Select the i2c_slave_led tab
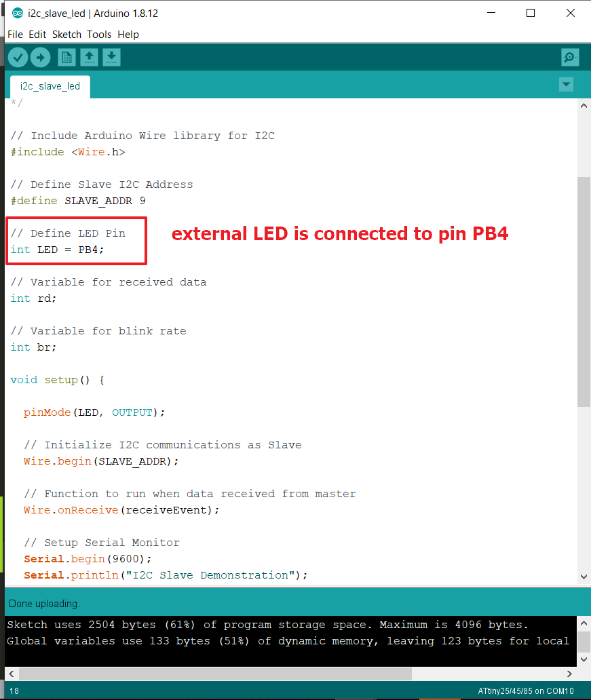The width and height of the screenshot is (591, 700). coord(50,86)
